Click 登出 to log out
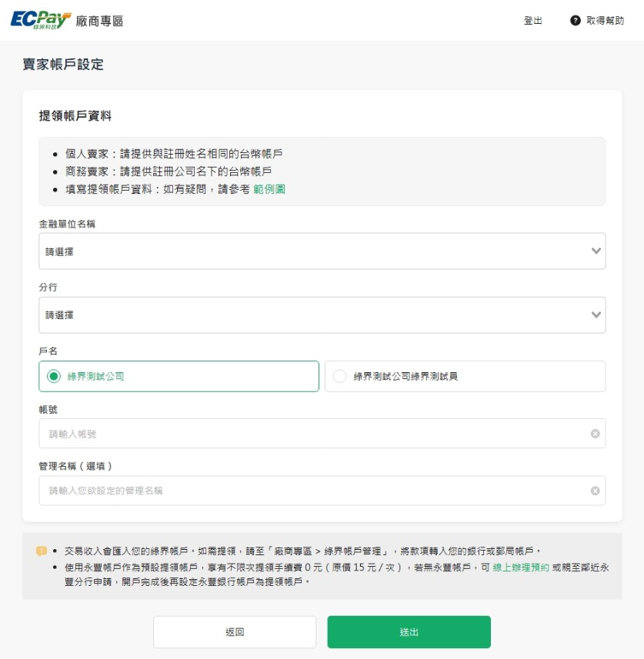Screen dimensions: 644x659 tap(532, 21)
